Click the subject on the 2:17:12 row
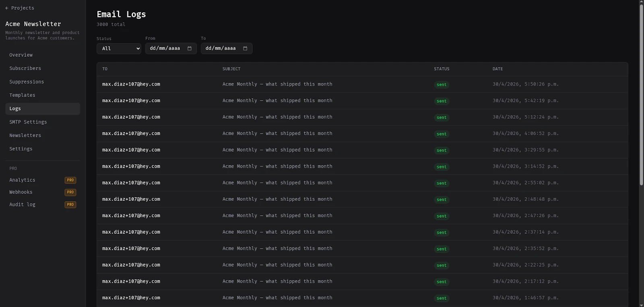 click(x=277, y=282)
